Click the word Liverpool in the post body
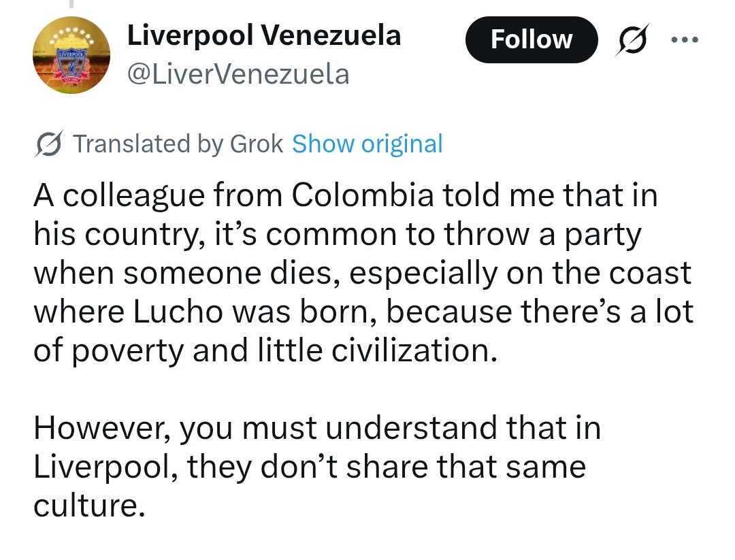 (x=105, y=467)
